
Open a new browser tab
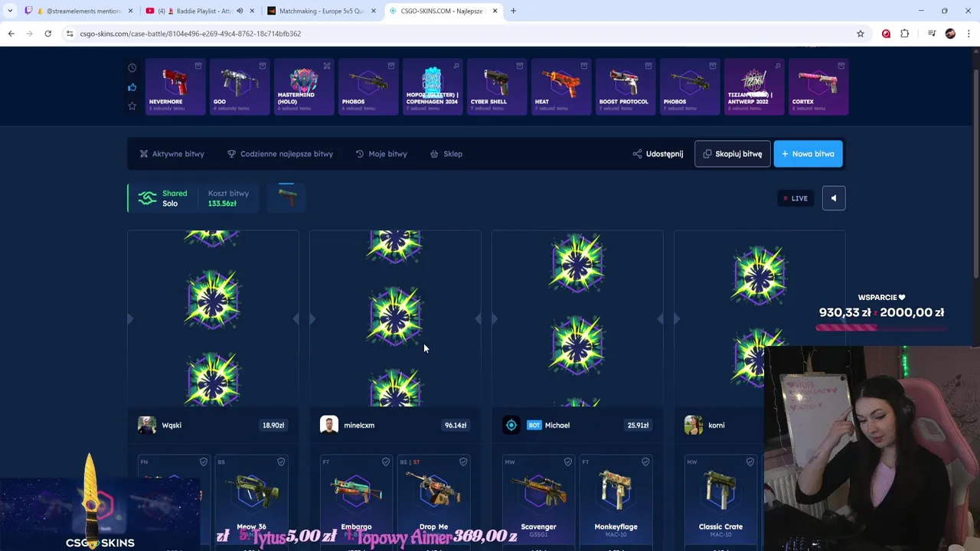[513, 11]
